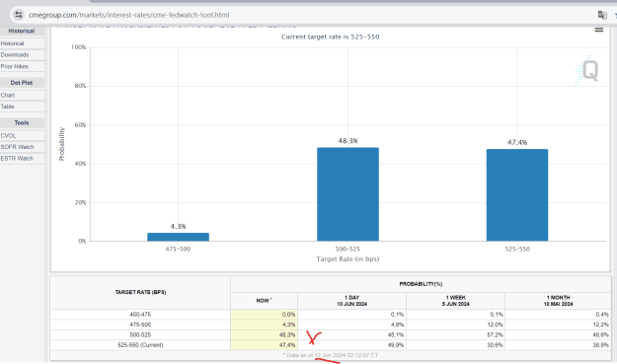Select the Dot Plot section header
This screenshot has height=364, width=617.
(22, 83)
